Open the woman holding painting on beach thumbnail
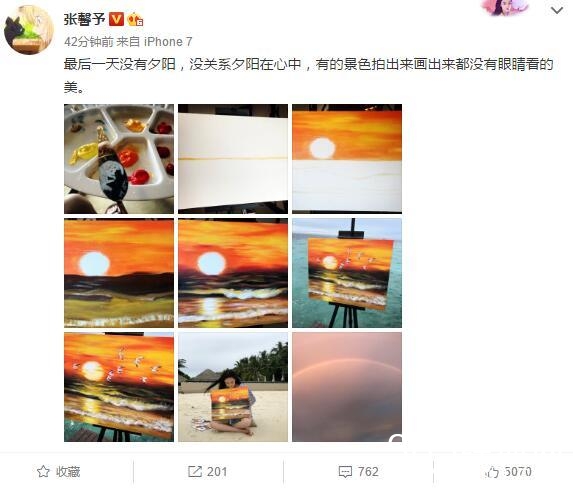 pyautogui.click(x=233, y=387)
